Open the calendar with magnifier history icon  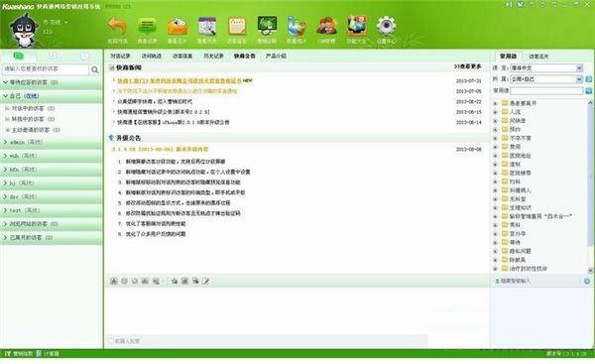tap(207, 26)
